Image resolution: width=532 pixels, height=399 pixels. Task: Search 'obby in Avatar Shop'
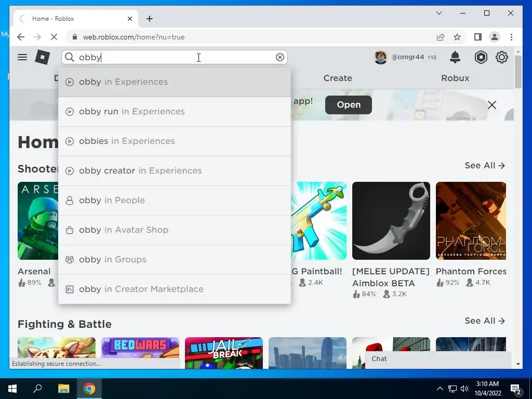point(175,230)
